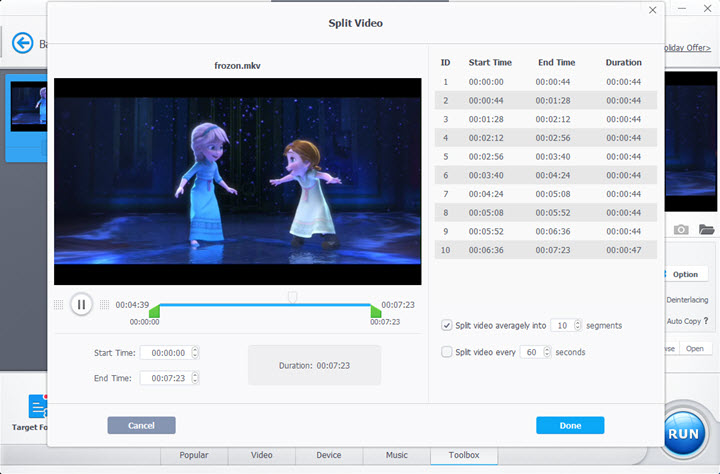Open the Music tab
This screenshot has height=474, width=720.
tap(396, 455)
